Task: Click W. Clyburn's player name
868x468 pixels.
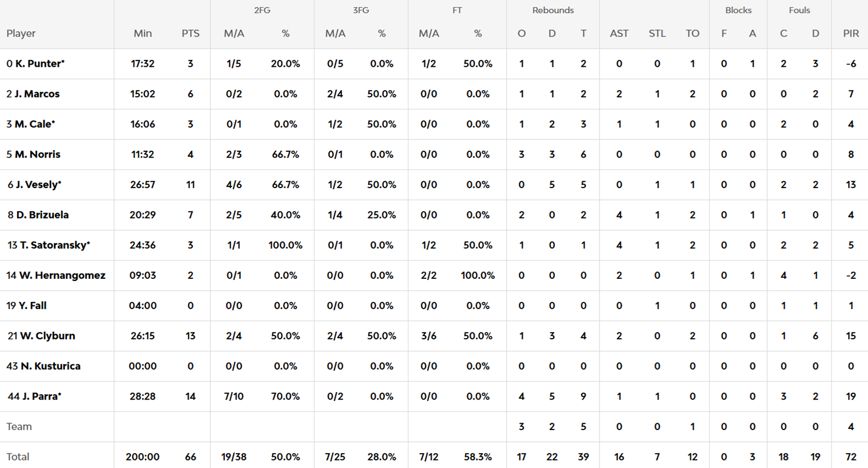Action: pyautogui.click(x=48, y=336)
